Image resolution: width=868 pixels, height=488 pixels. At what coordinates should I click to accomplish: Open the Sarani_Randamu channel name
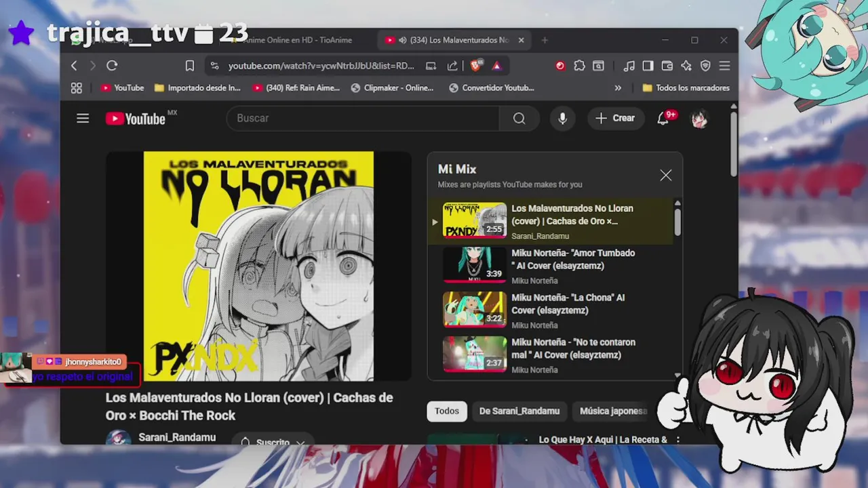click(177, 438)
